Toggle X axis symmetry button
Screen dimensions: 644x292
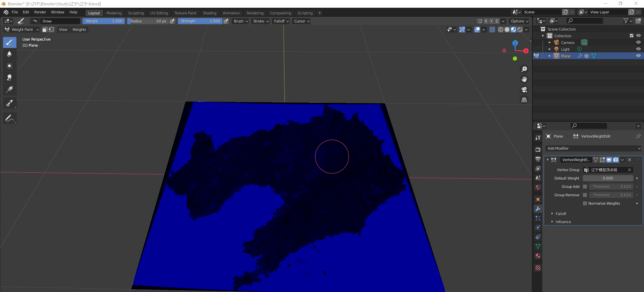click(486, 21)
